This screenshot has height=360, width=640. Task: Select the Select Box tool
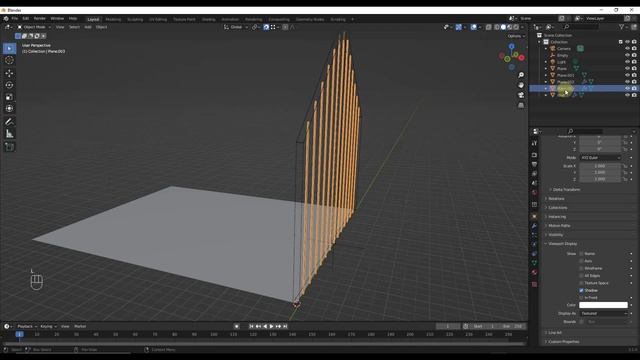[x=9, y=48]
